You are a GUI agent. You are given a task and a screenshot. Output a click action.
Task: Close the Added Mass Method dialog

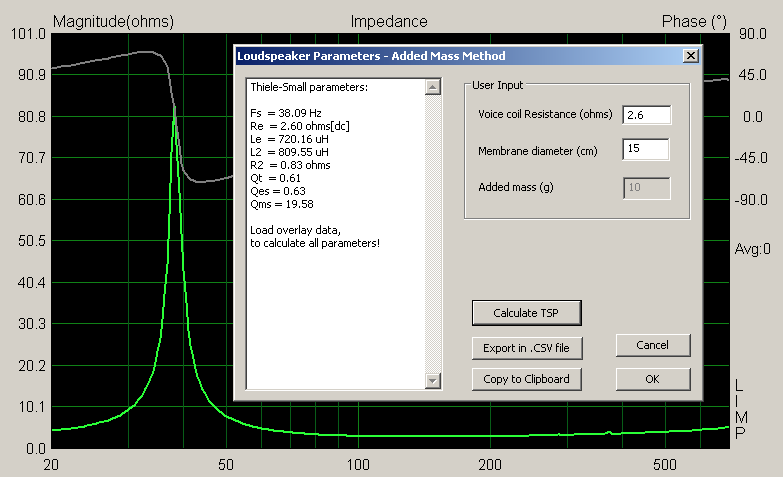[691, 55]
